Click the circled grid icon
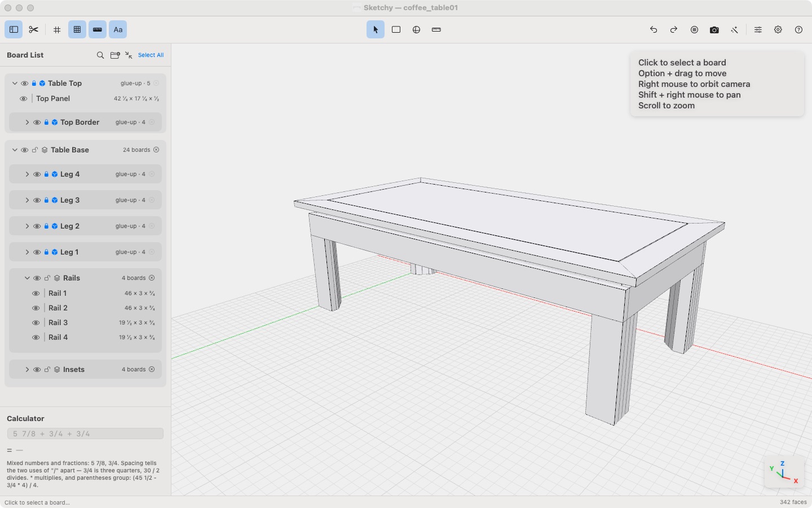The width and height of the screenshot is (812, 508). click(x=694, y=29)
